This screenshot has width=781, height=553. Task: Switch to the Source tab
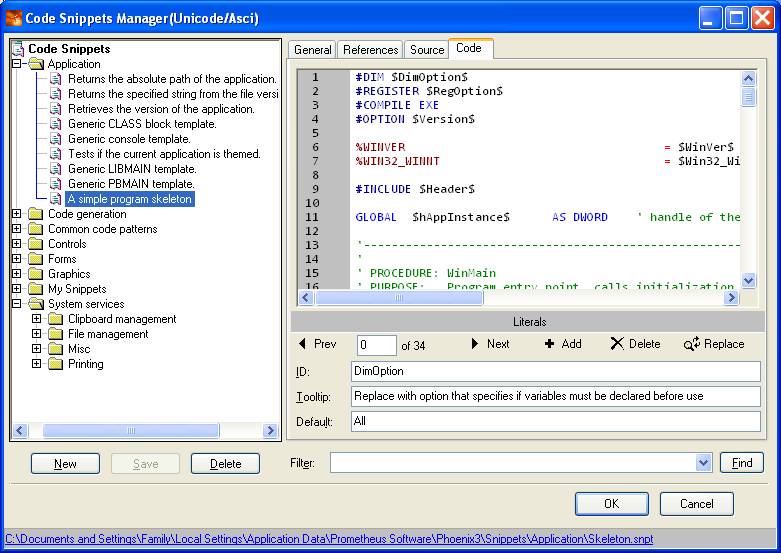(x=427, y=50)
